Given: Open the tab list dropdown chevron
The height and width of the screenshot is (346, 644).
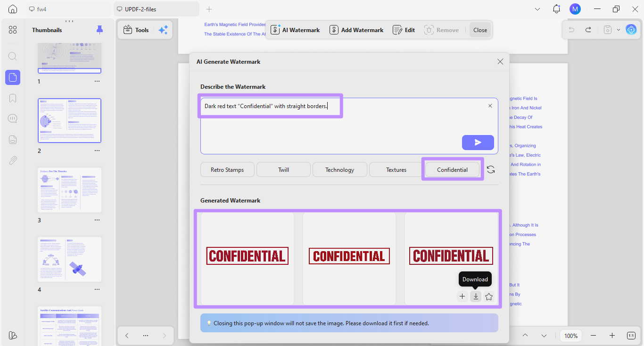Looking at the screenshot, I should [537, 9].
